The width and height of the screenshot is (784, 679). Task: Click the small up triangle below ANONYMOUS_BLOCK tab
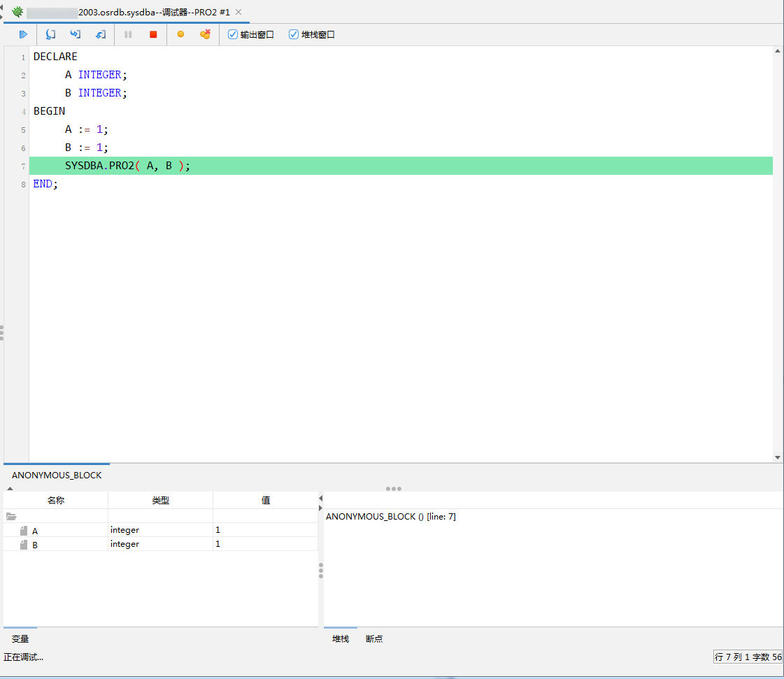[10, 489]
